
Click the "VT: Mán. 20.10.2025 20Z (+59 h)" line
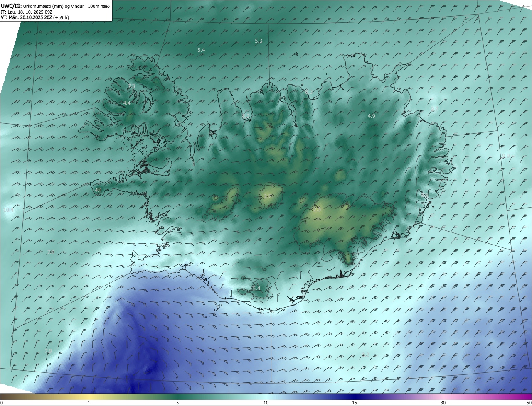tap(35, 17)
